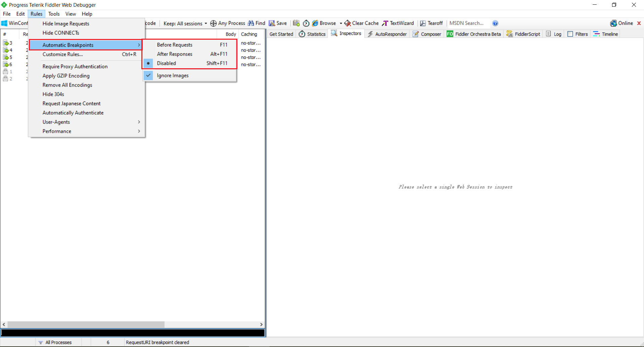This screenshot has height=347, width=644.
Task: Open the TextWizard tool icon
Action: pyautogui.click(x=385, y=23)
